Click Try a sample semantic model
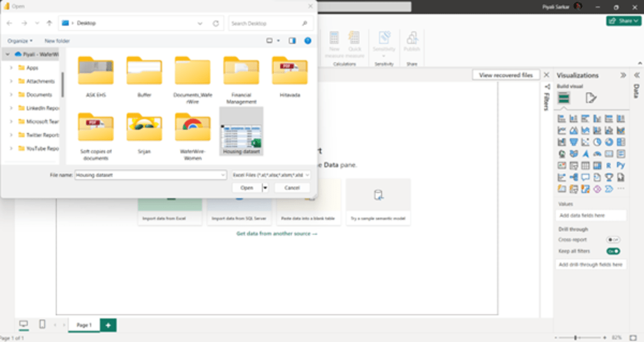Image resolution: width=644 pixels, height=342 pixels. 378,202
